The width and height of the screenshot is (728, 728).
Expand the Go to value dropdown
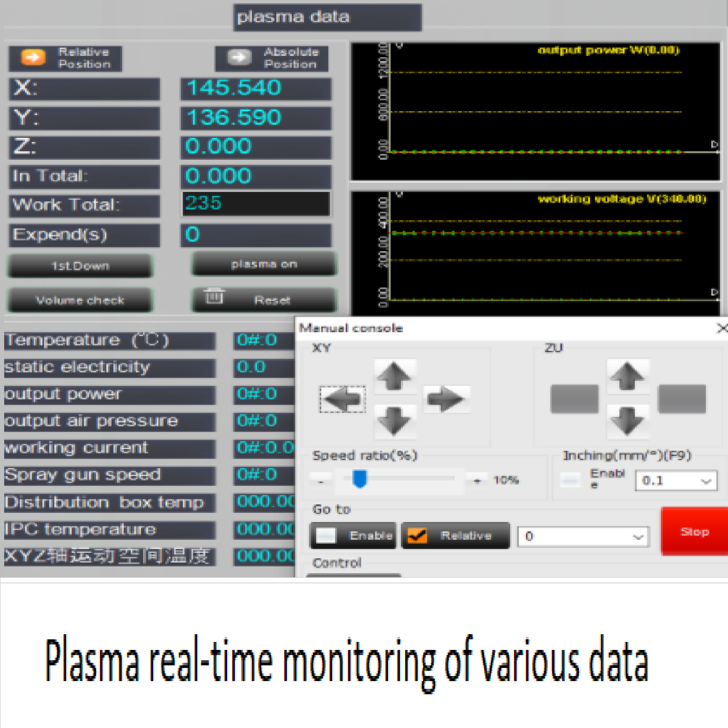coord(638,537)
